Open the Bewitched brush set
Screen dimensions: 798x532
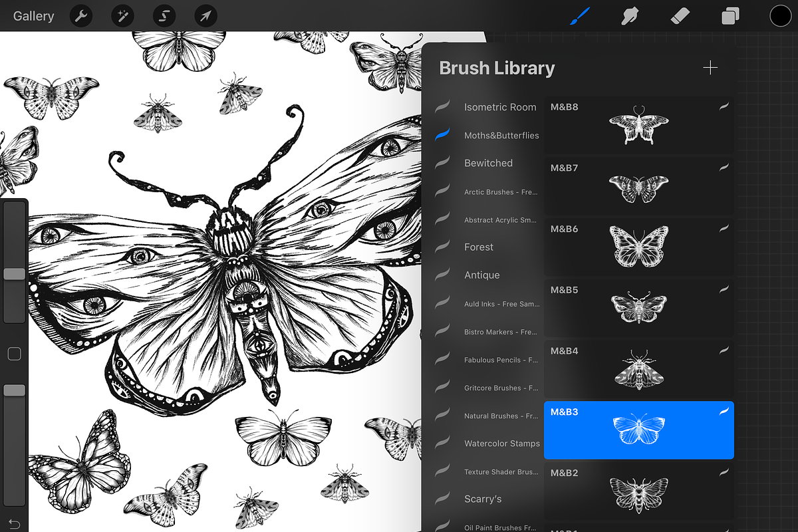tap(488, 163)
